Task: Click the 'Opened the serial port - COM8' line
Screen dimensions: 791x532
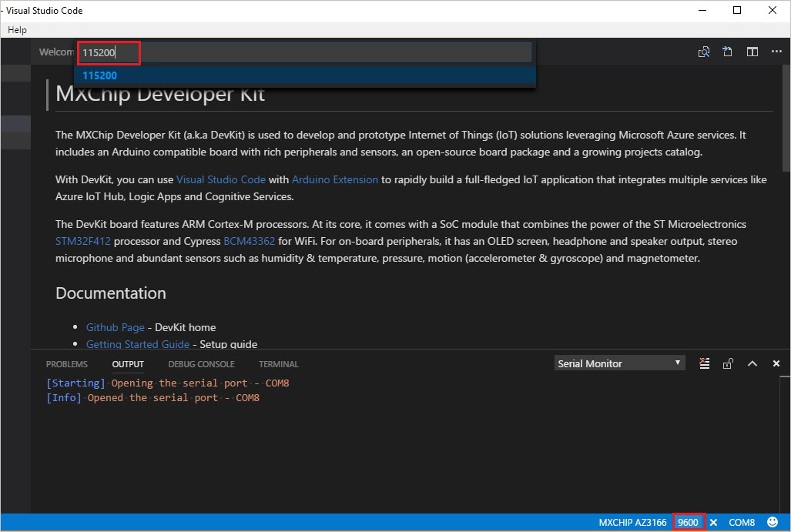Action: pyautogui.click(x=153, y=398)
